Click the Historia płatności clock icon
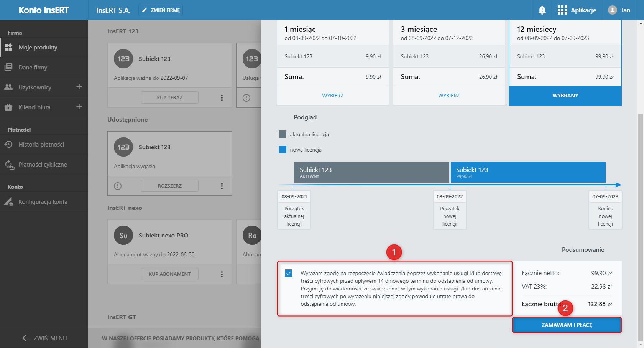644x348 pixels. tap(8, 144)
